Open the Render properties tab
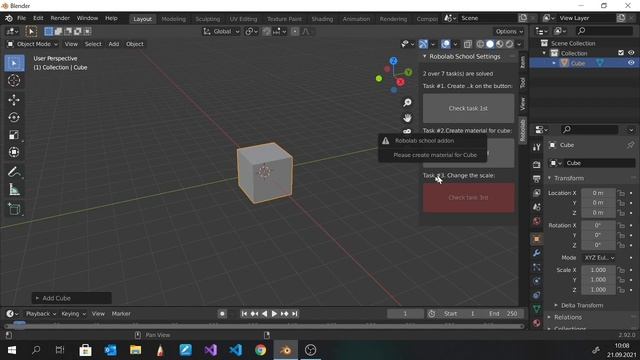The height and width of the screenshot is (360, 640). tap(537, 164)
